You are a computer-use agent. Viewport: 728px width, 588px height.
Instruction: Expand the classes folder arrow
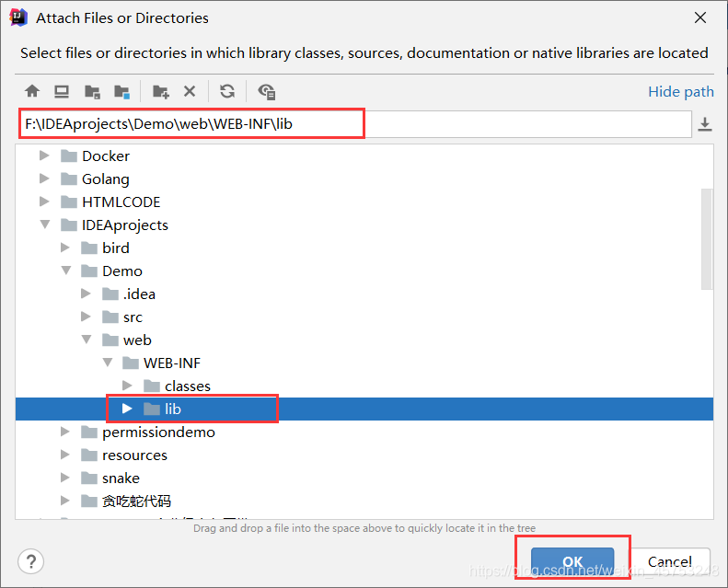(127, 386)
